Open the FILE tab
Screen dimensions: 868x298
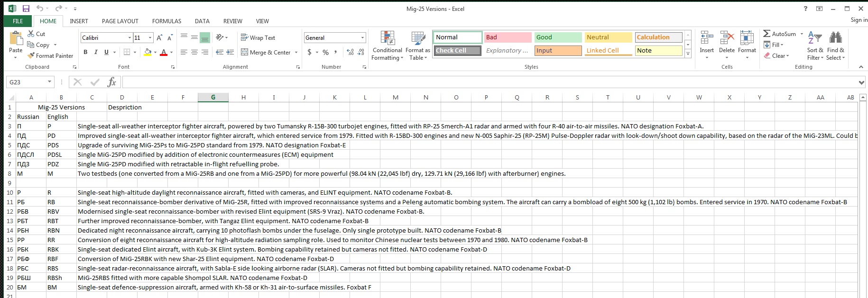click(18, 21)
